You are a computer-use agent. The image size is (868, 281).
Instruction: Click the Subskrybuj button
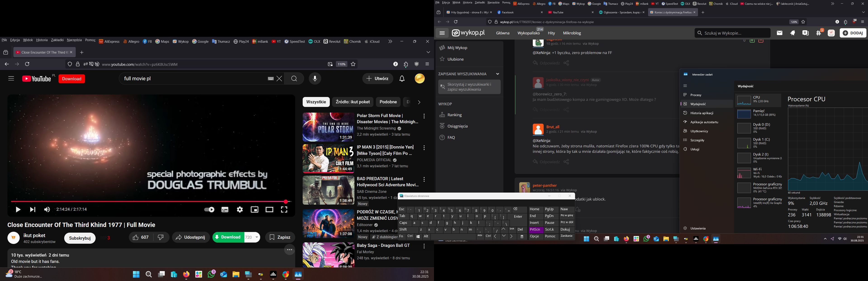80,238
